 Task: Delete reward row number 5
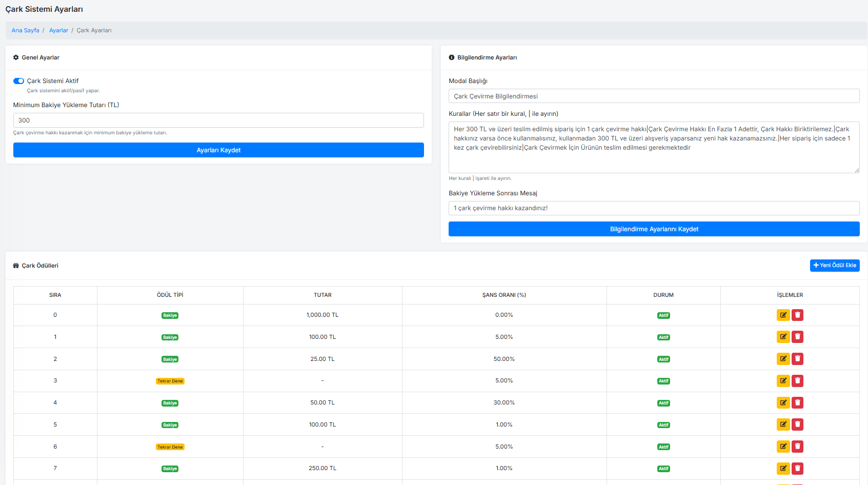[x=797, y=425]
